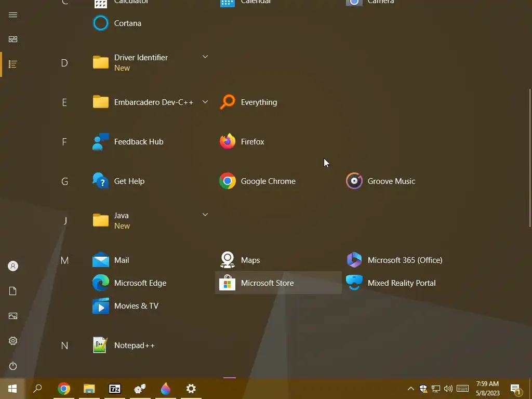Open Microsoft Edge from the app list
Image resolution: width=532 pixels, height=399 pixels.
[x=152, y=283]
